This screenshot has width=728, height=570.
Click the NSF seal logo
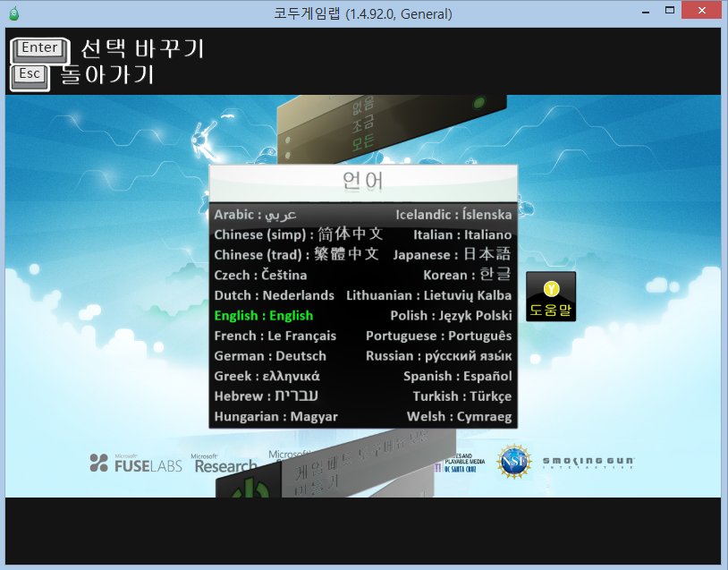coord(514,462)
